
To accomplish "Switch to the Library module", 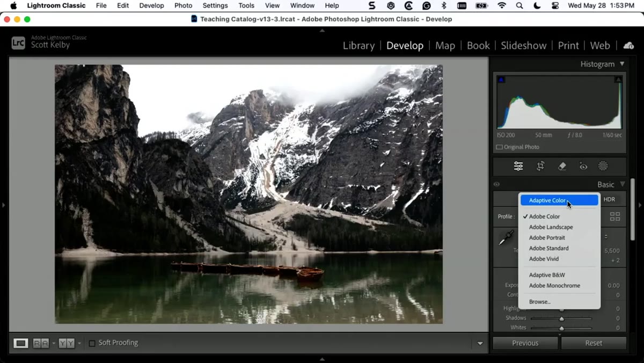I will tap(358, 46).
